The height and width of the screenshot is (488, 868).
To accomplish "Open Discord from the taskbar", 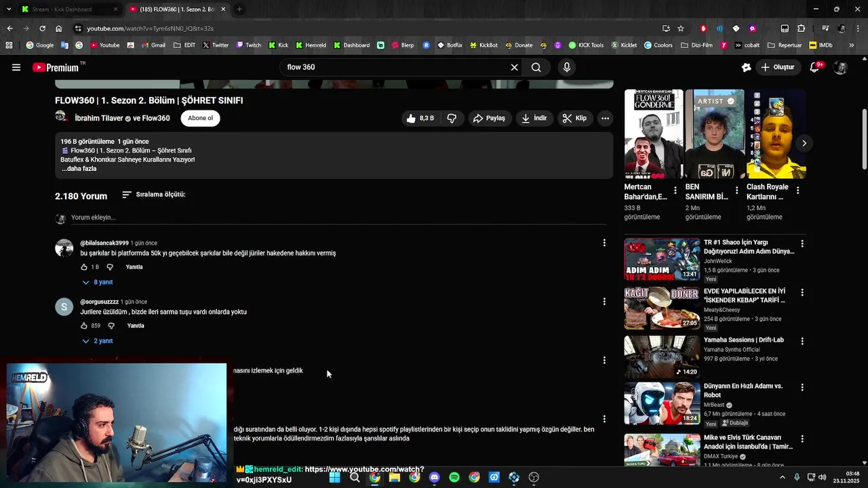I will (435, 477).
